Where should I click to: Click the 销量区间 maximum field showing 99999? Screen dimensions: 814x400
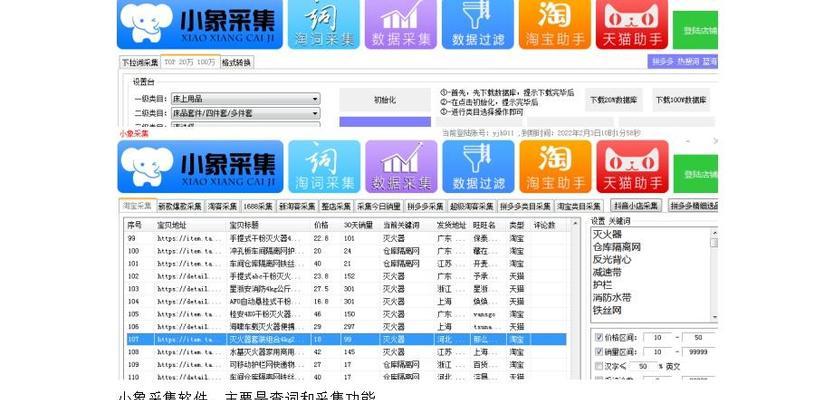tap(698, 352)
